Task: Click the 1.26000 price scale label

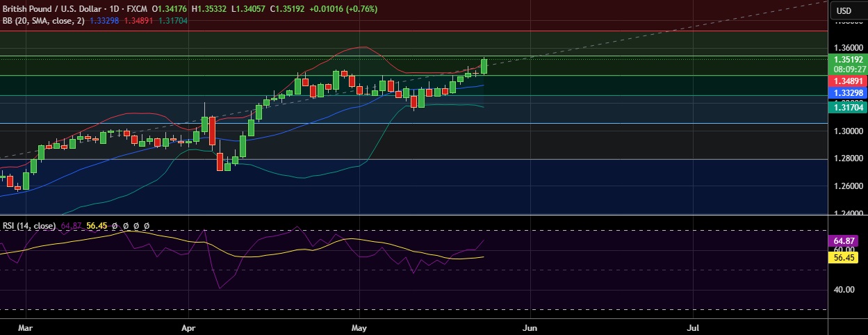Action: [x=849, y=186]
